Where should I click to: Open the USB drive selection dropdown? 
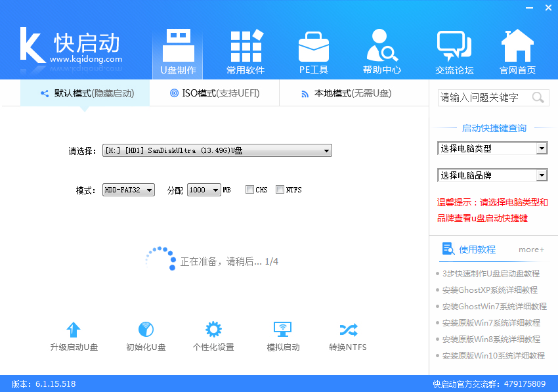[x=217, y=150]
